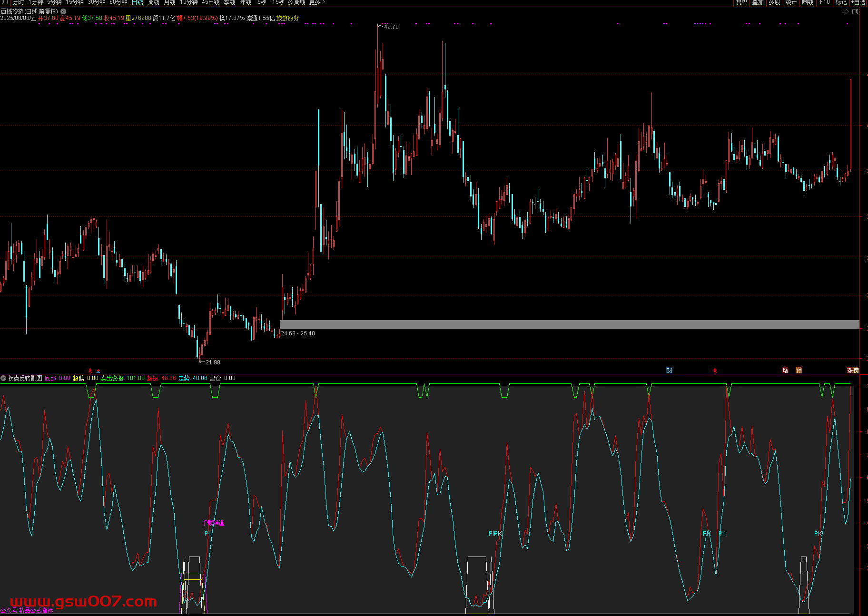Select the 年线 yearly tab
The image size is (868, 616).
246,2
